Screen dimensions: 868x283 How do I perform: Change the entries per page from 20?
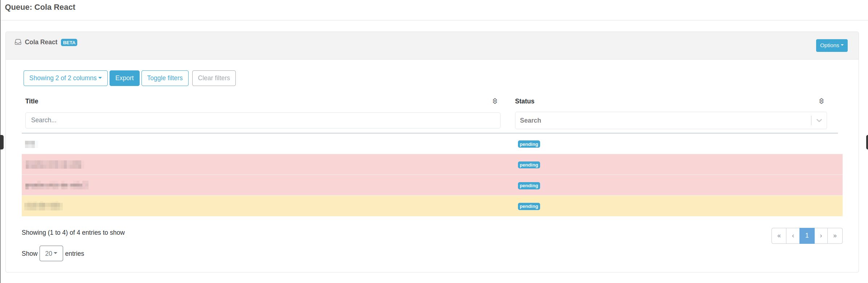[x=51, y=253]
